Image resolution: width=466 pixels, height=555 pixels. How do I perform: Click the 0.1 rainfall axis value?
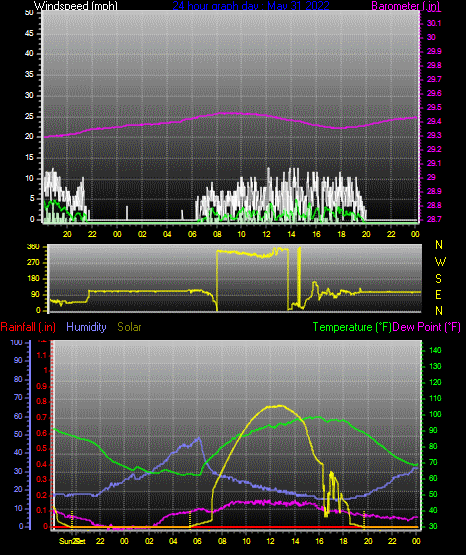point(42,510)
